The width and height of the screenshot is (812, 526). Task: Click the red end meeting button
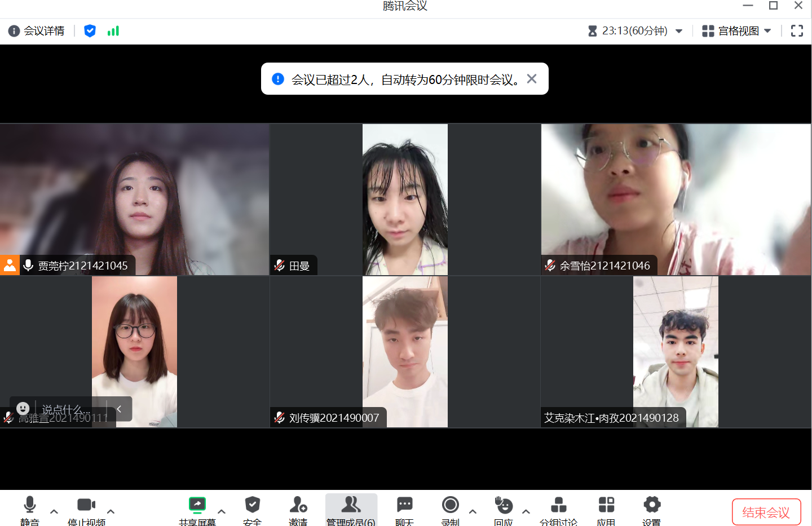pos(766,512)
